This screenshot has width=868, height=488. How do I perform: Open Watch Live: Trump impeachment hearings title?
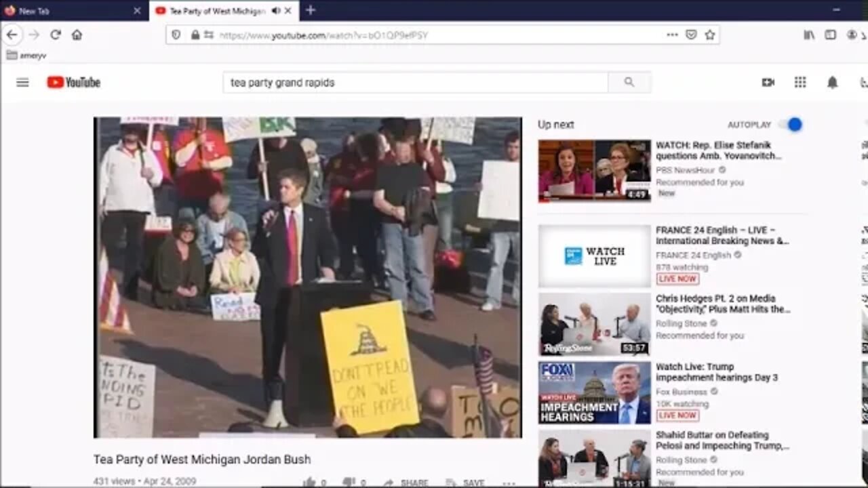click(717, 373)
